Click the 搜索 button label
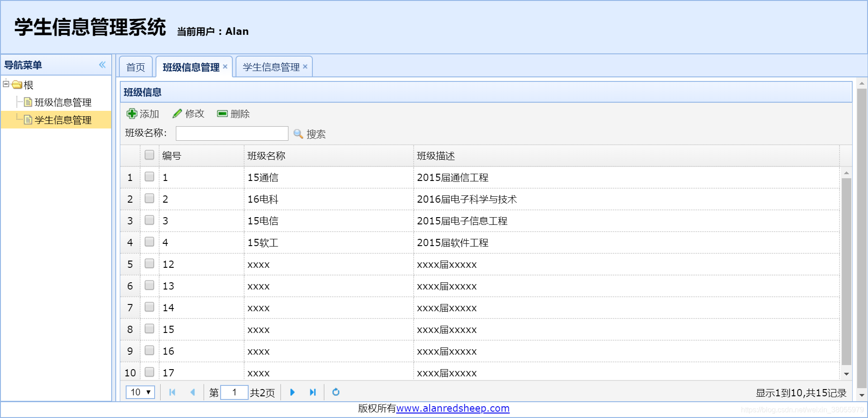 point(316,134)
